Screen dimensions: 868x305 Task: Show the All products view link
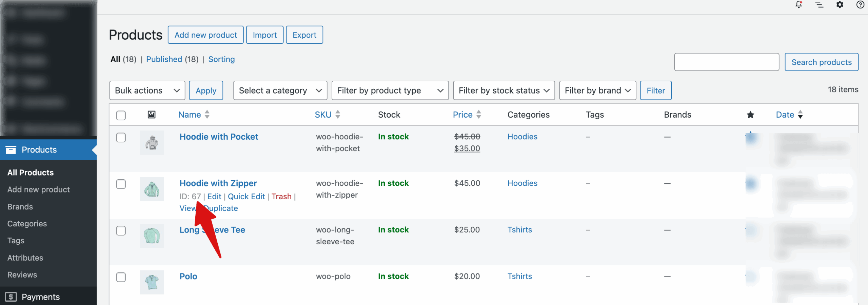point(115,59)
